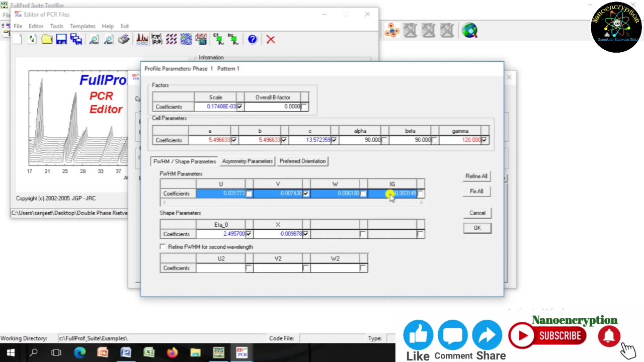
Task: Open File Explorer from the taskbar
Action: [195, 353]
